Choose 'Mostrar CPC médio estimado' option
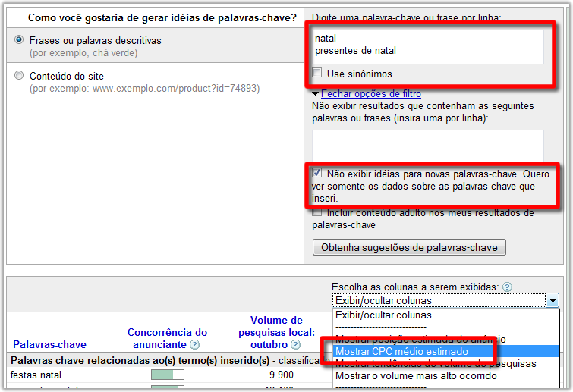 pos(401,352)
